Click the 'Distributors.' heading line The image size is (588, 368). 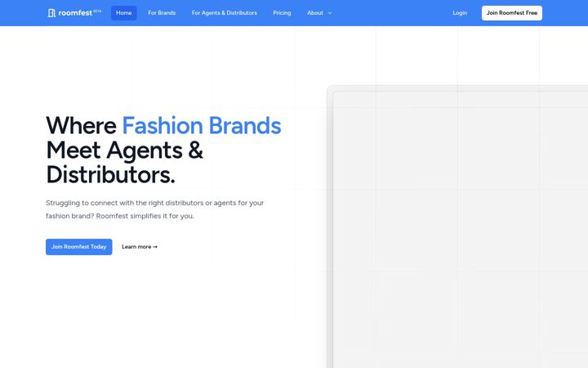(x=110, y=175)
